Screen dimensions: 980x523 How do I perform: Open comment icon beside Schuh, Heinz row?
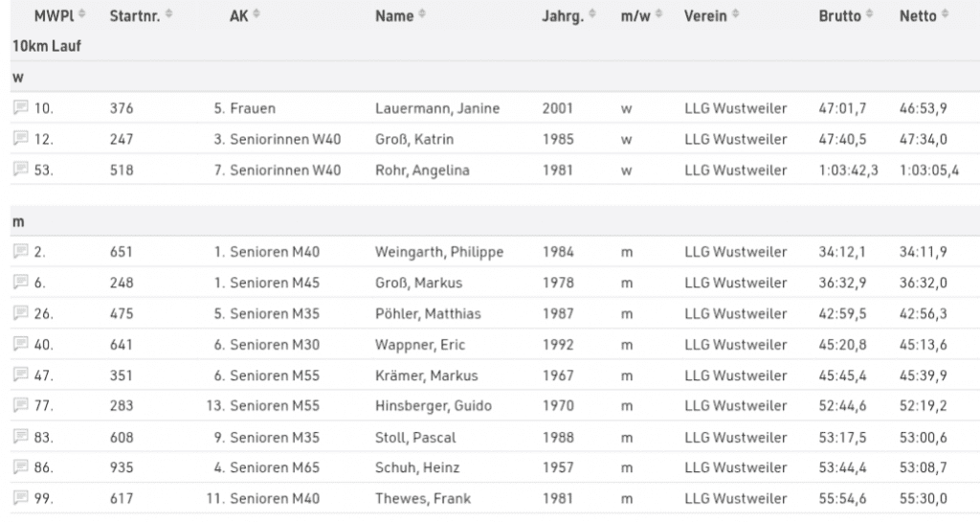pos(21,467)
